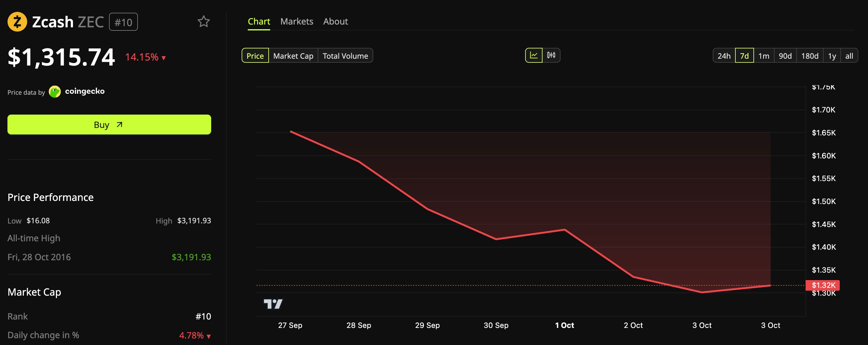Click the red $1.32K price marker
The height and width of the screenshot is (345, 868).
(x=823, y=285)
